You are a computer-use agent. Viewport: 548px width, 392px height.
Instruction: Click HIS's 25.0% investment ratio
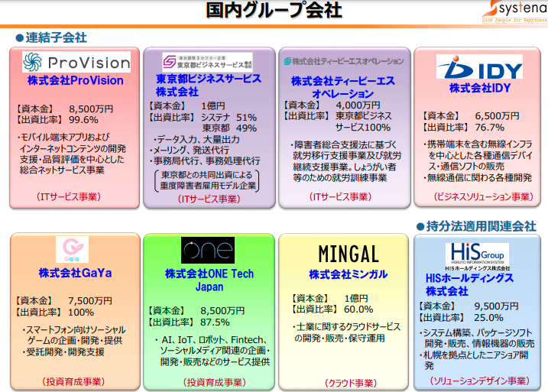[x=488, y=318]
